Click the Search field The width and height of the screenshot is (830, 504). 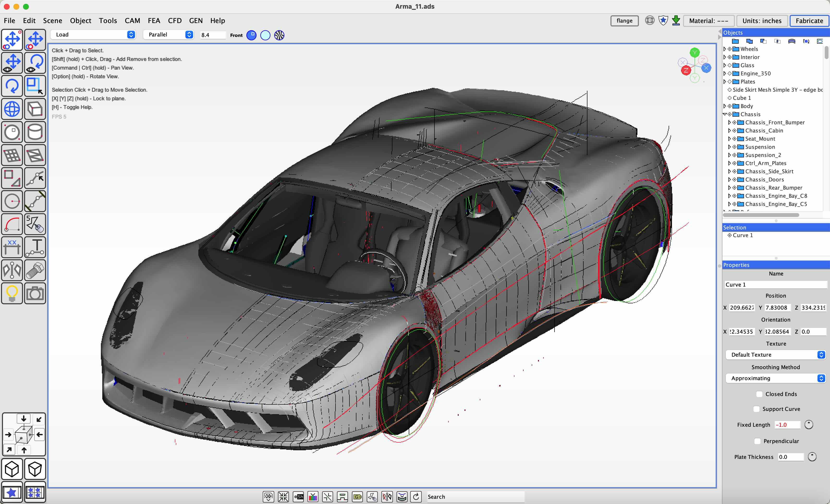[x=475, y=497]
